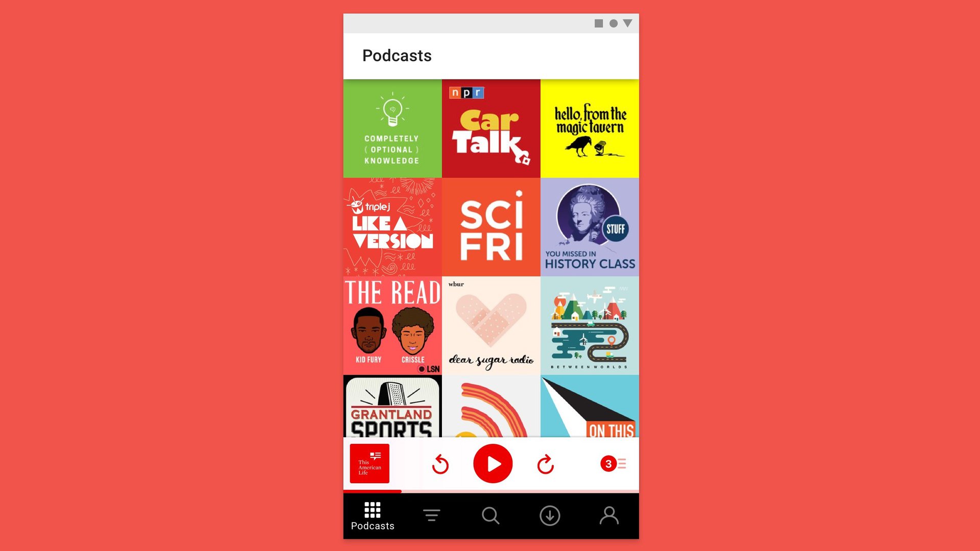980x551 pixels.
Task: Select the search icon in bottom bar
Action: coord(490,515)
